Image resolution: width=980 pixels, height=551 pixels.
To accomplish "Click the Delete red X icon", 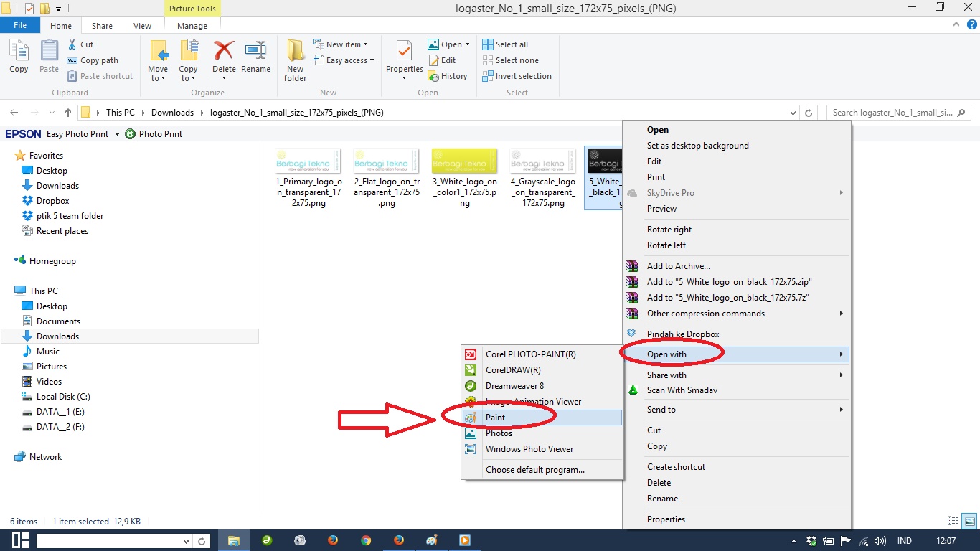I will click(224, 51).
